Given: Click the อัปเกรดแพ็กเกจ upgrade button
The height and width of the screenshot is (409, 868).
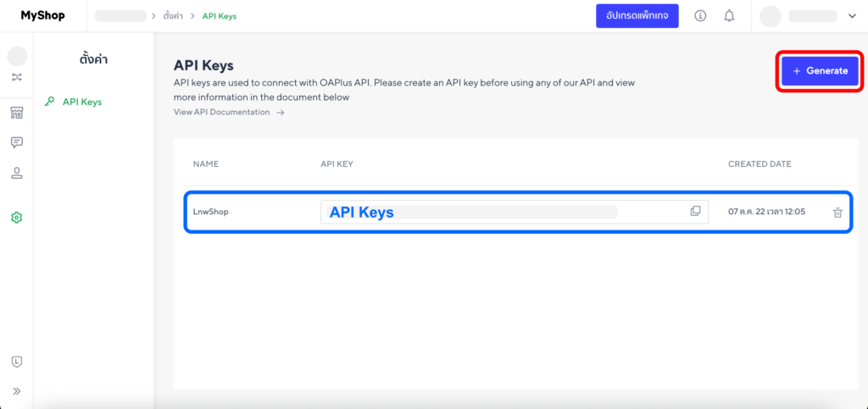Looking at the screenshot, I should click(x=637, y=16).
